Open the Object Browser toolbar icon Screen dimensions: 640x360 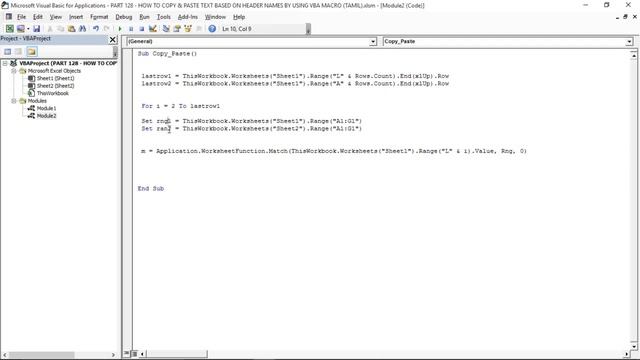[188, 29]
